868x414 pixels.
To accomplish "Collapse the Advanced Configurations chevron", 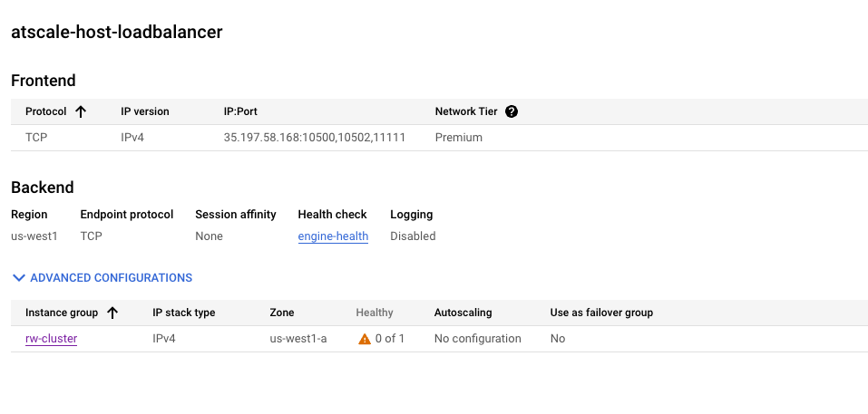I will point(19,277).
